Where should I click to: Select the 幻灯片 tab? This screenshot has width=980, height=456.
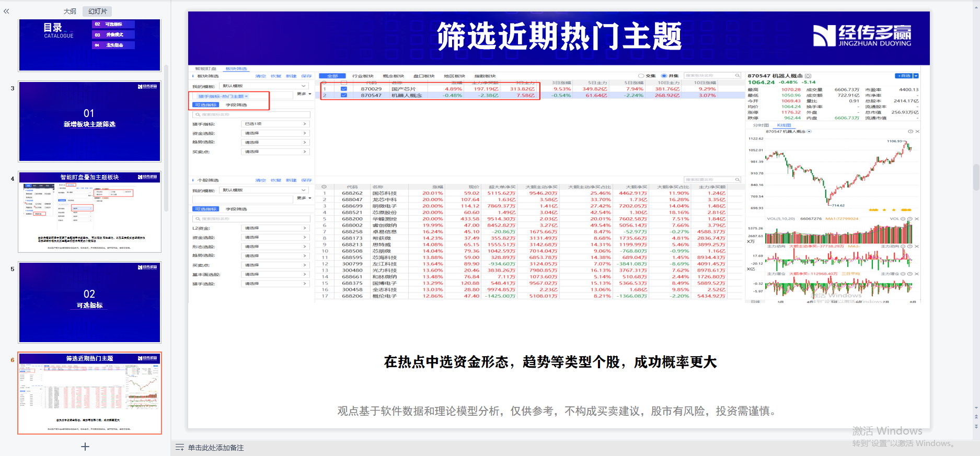coord(98,11)
